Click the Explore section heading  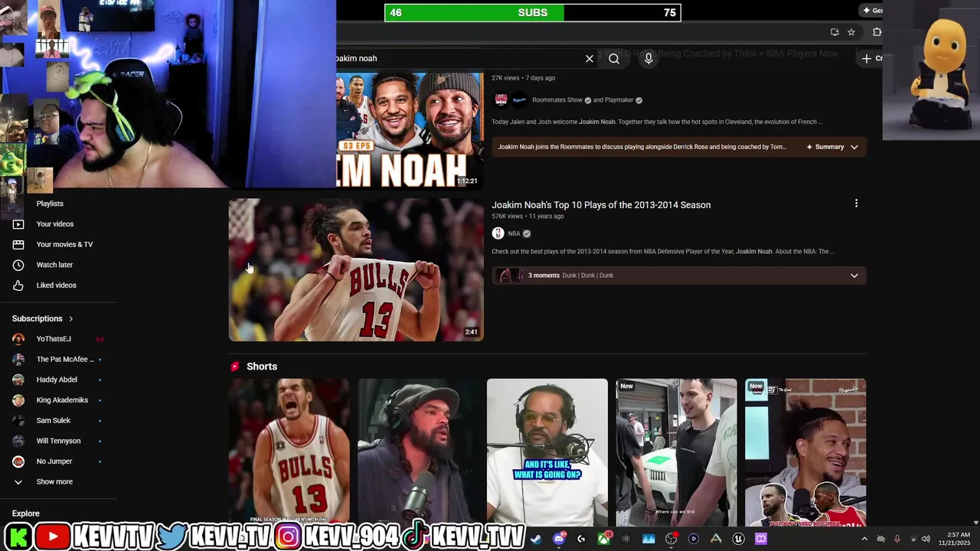click(25, 514)
